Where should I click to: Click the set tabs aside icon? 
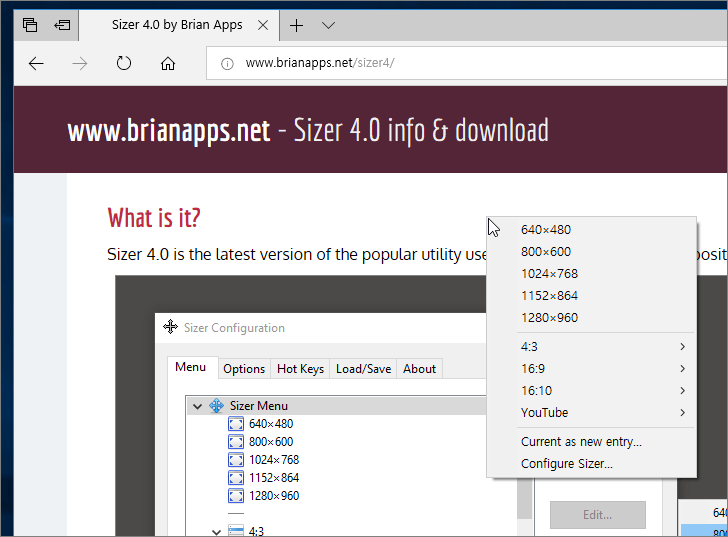tap(62, 25)
